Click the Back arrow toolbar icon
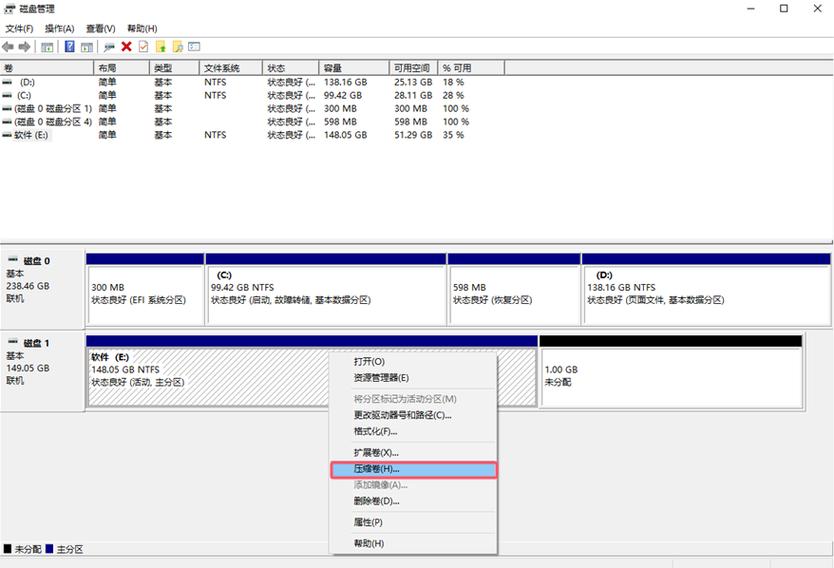The width and height of the screenshot is (834, 568). pyautogui.click(x=8, y=47)
